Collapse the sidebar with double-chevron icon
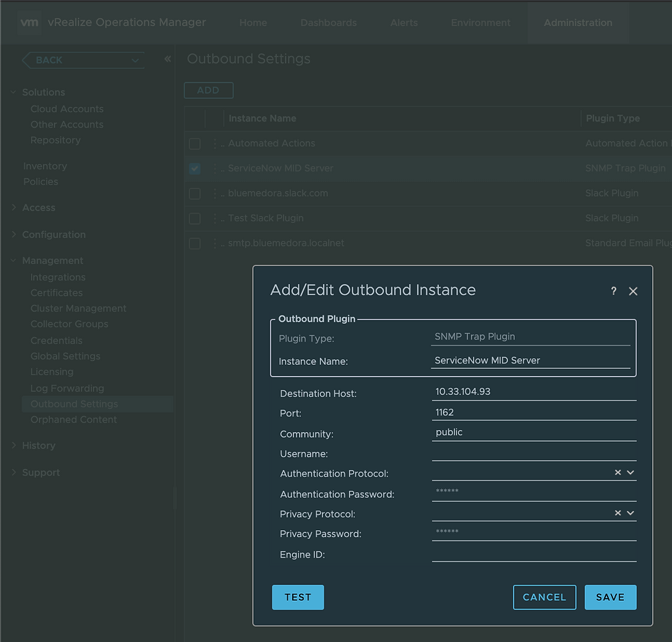Viewport: 672px width, 642px height. [167, 59]
